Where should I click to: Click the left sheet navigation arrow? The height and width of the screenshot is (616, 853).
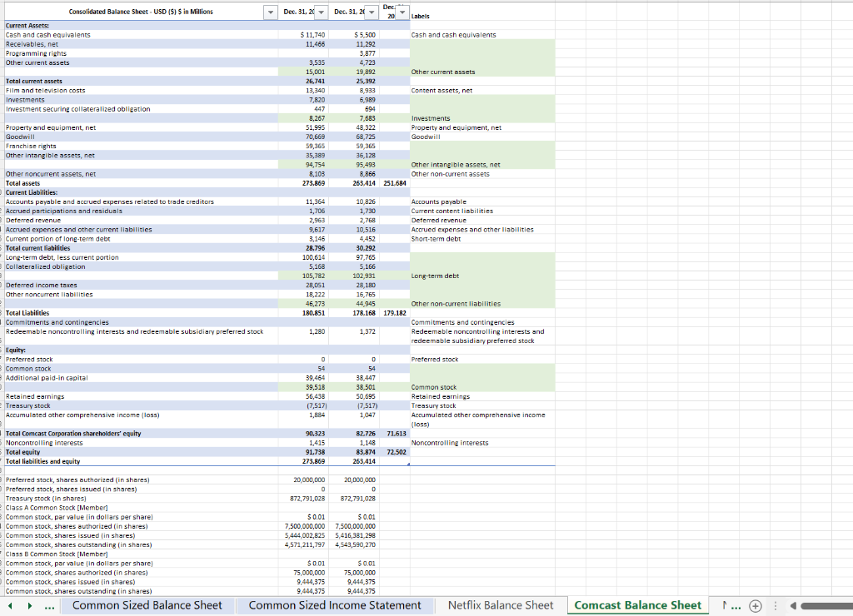pos(8,605)
